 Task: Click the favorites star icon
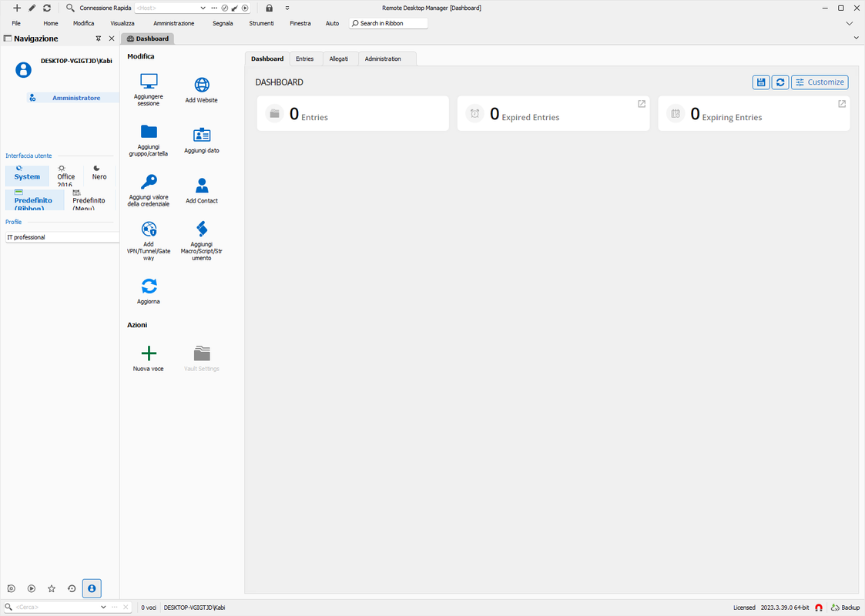(52, 588)
